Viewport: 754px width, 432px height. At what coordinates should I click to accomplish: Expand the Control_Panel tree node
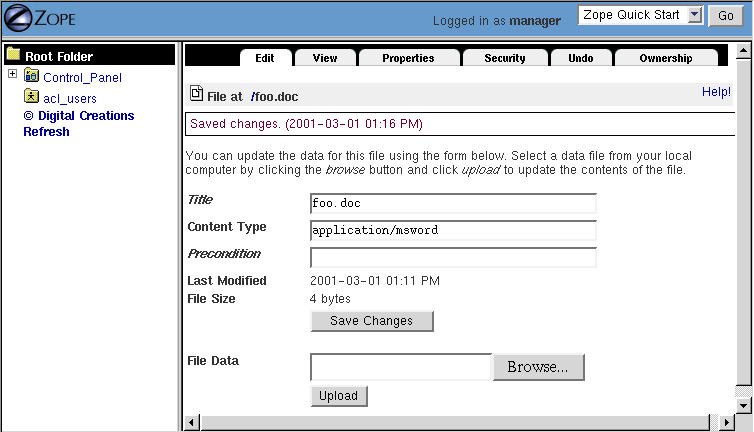(12, 75)
